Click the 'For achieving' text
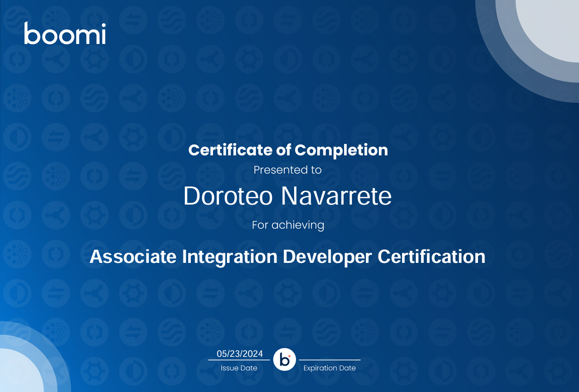The image size is (579, 392). point(288,225)
